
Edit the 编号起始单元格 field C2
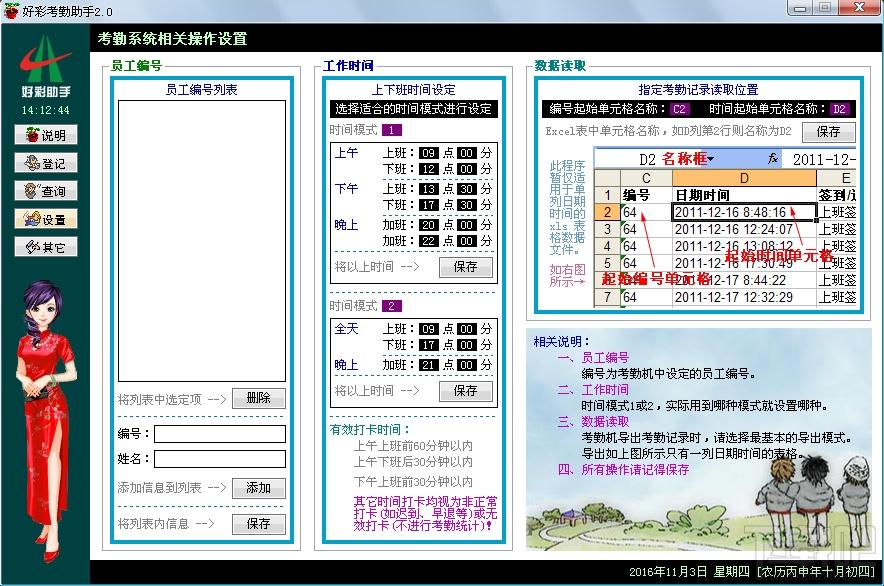pyautogui.click(x=679, y=109)
